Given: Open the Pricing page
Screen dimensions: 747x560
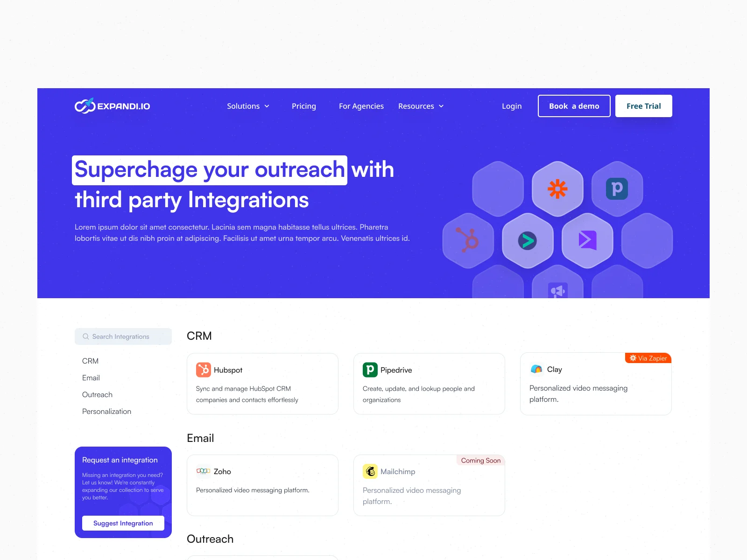Looking at the screenshot, I should pos(304,106).
